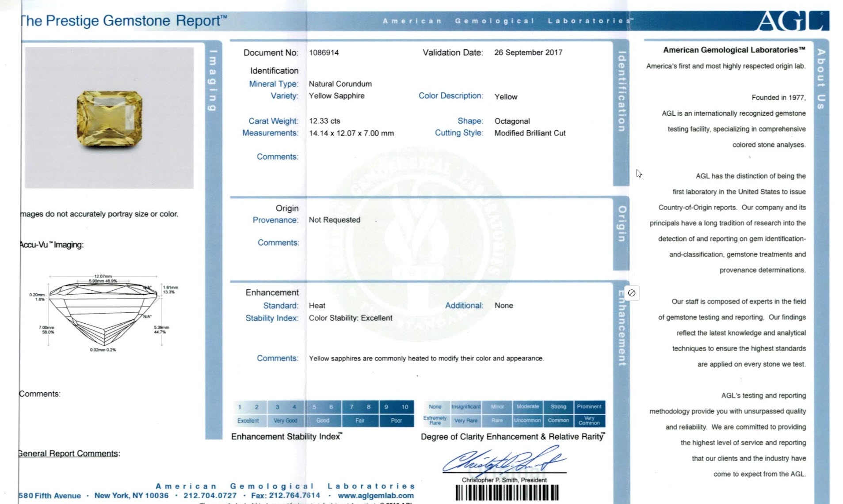Select the Excellent stability index cell
The width and height of the screenshot is (843, 504).
tap(248, 421)
